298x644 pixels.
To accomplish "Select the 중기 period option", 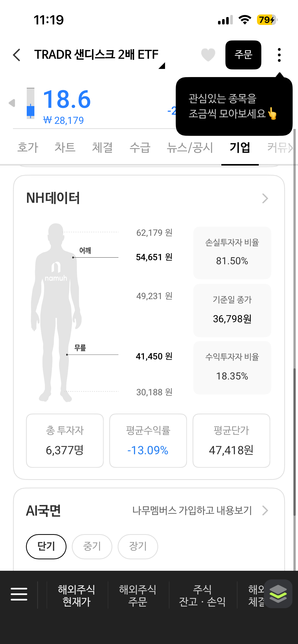I will 92,547.
